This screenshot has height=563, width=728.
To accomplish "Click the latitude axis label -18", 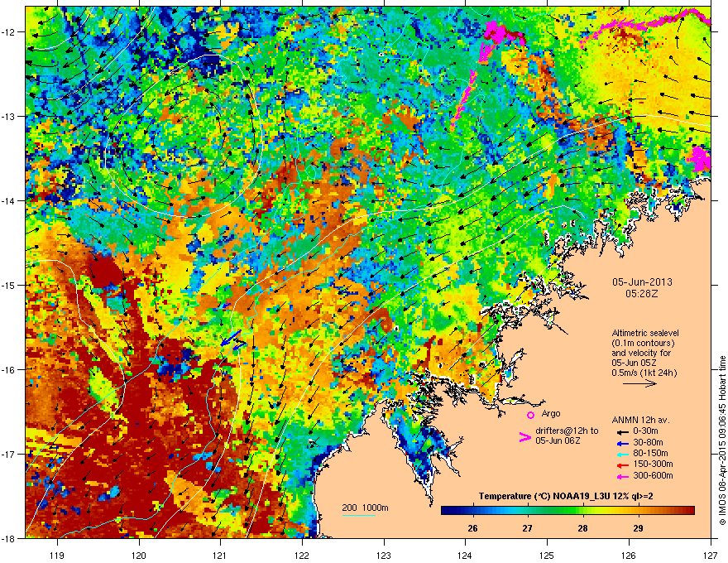I will [x=9, y=538].
